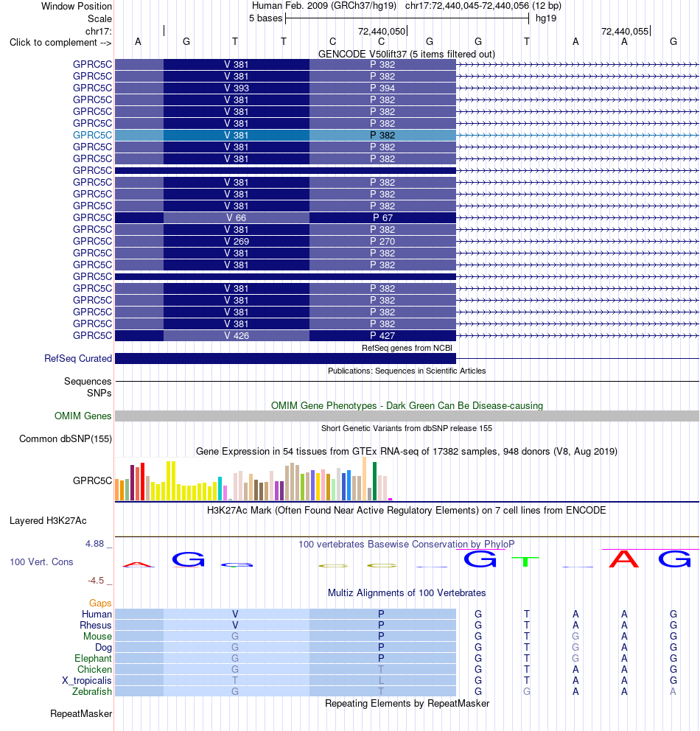Click codon V 66 transcript block
Screen dimensions: 700x731
pyautogui.click(x=237, y=217)
